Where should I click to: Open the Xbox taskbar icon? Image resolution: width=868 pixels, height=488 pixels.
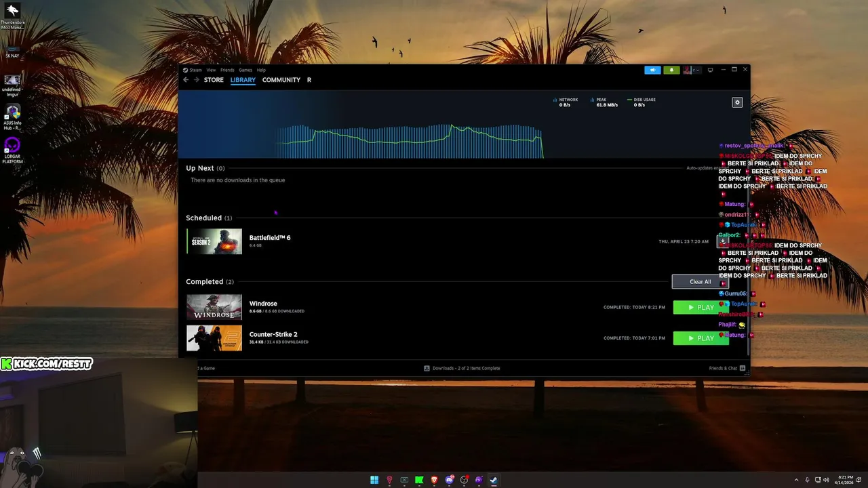[x=404, y=480]
